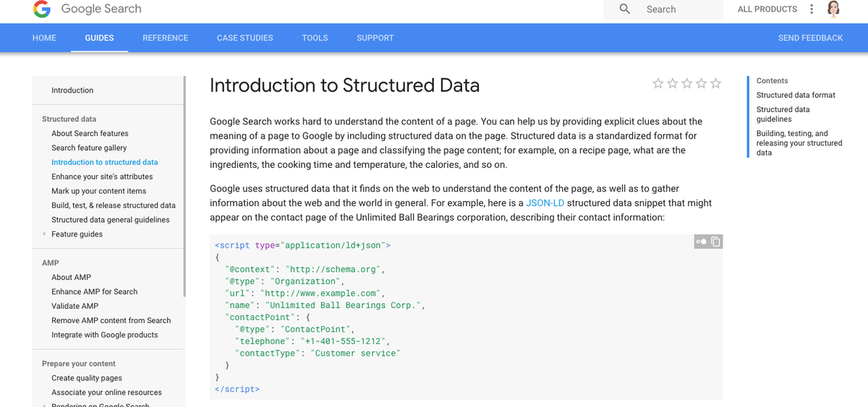Image resolution: width=868 pixels, height=407 pixels.
Task: Expand the Feature guides section
Action: pos(45,234)
